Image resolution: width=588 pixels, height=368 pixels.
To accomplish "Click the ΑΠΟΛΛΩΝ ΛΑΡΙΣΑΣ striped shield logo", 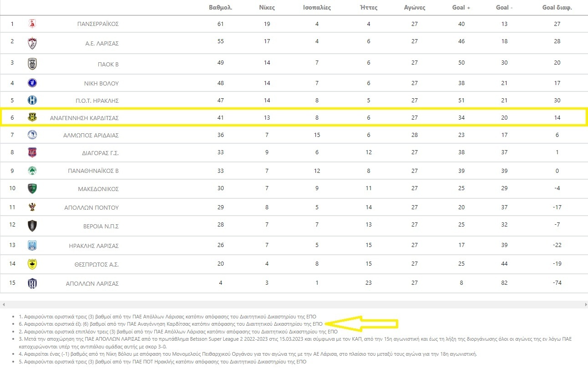I will (x=32, y=283).
